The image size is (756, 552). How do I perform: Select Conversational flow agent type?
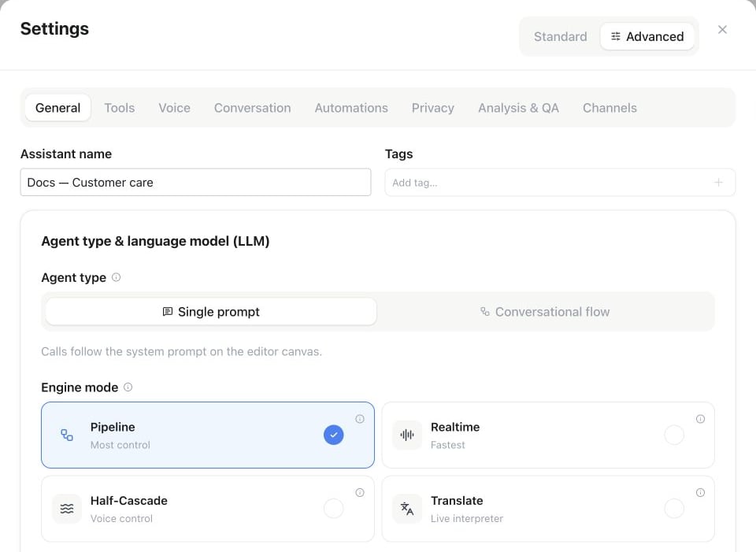pyautogui.click(x=545, y=312)
